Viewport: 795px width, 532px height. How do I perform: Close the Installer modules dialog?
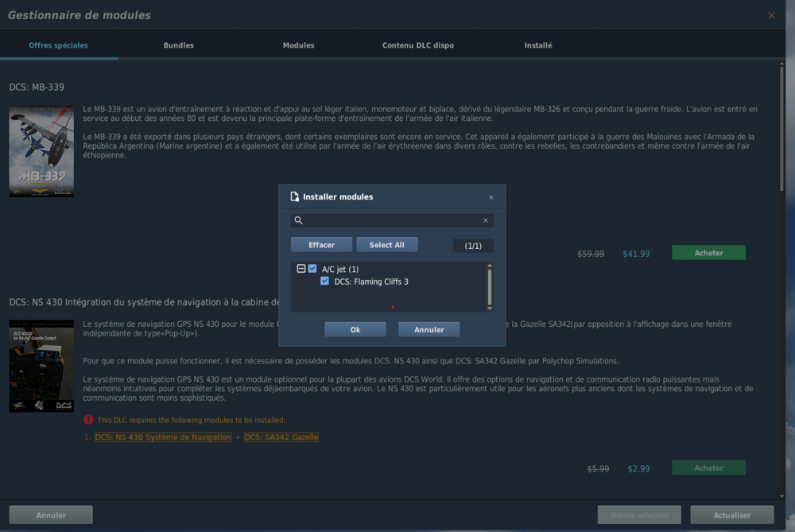(491, 197)
